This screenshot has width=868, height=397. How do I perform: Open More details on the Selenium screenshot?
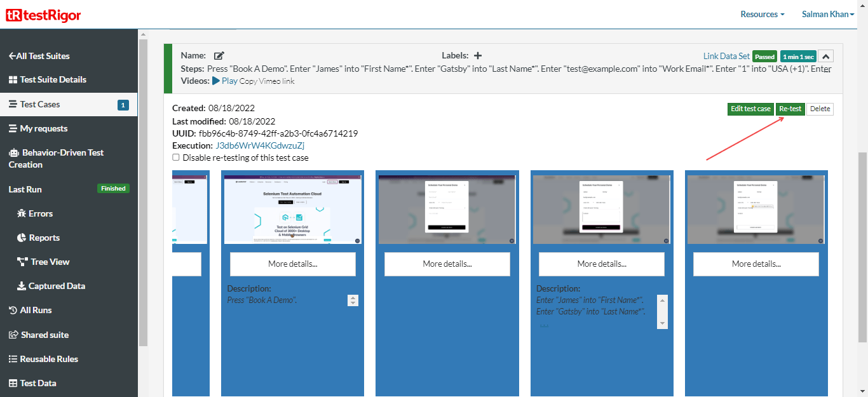pos(292,264)
